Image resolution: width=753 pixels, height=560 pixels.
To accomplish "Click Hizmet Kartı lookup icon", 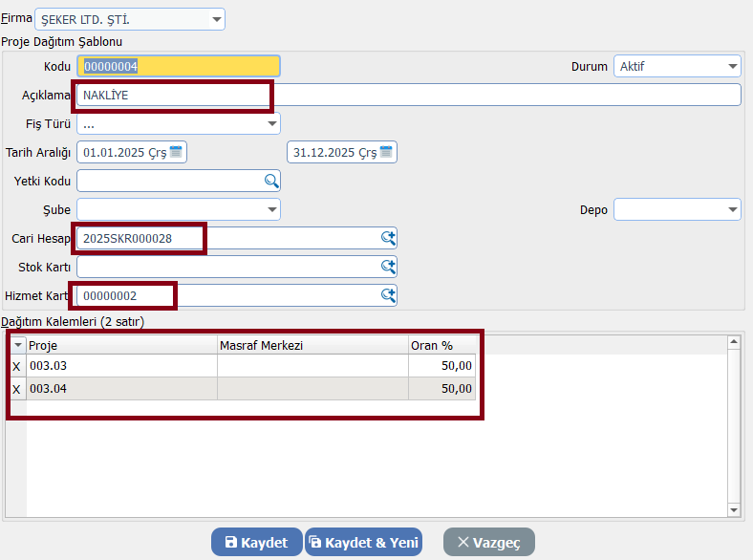I will [x=388, y=295].
